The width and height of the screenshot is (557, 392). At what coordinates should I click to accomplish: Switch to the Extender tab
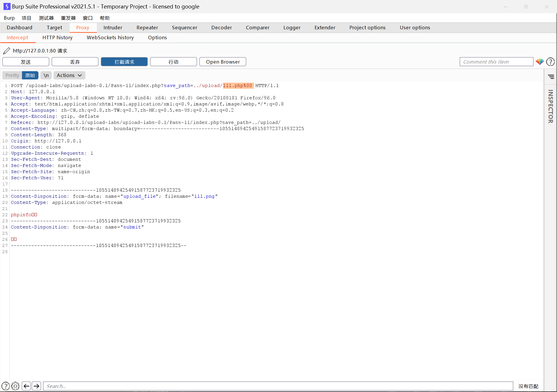[325, 28]
